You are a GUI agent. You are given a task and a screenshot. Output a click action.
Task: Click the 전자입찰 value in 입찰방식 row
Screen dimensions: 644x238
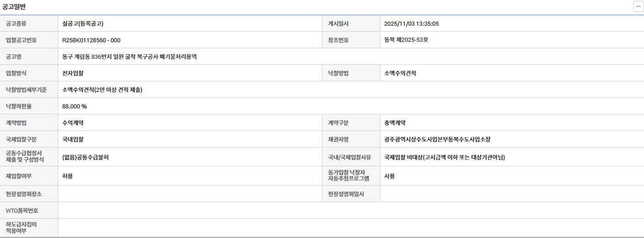coord(73,73)
